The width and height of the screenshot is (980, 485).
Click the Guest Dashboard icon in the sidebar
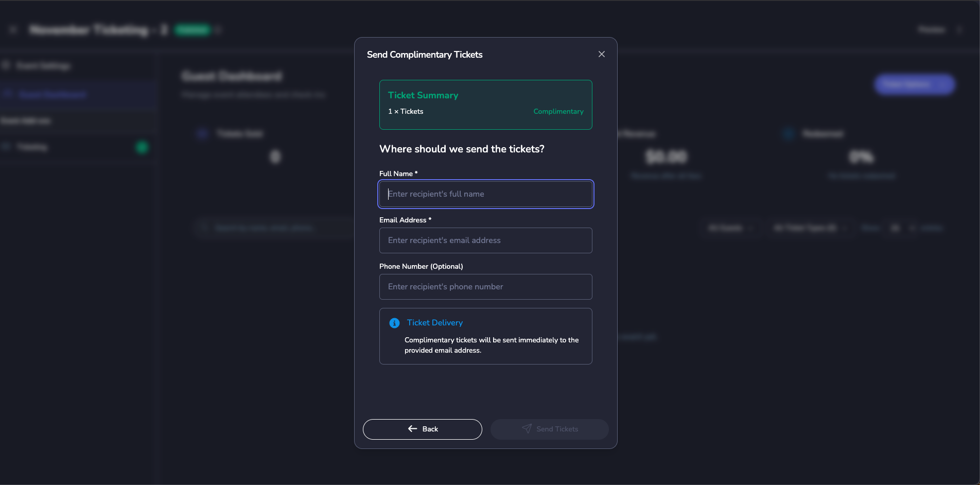(x=8, y=94)
